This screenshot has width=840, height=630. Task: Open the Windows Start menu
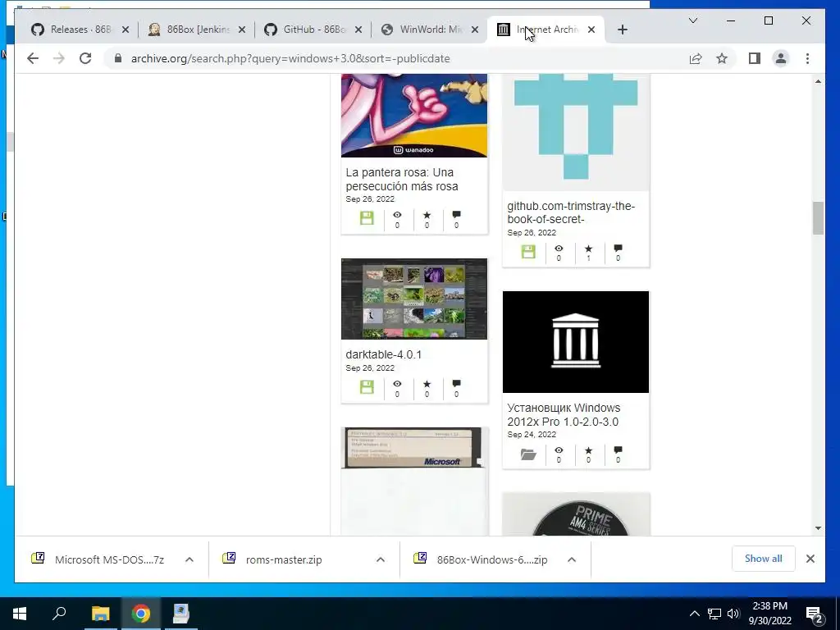20,614
